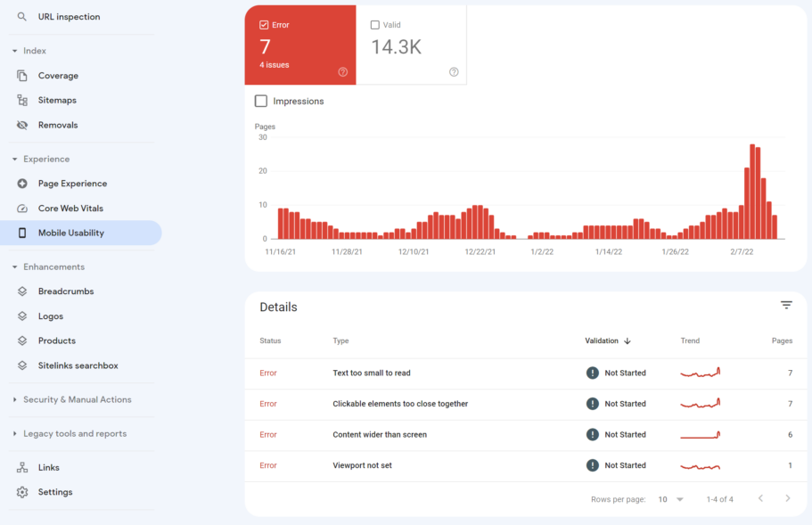
Task: Click the Settings gear icon
Action: [22, 492]
